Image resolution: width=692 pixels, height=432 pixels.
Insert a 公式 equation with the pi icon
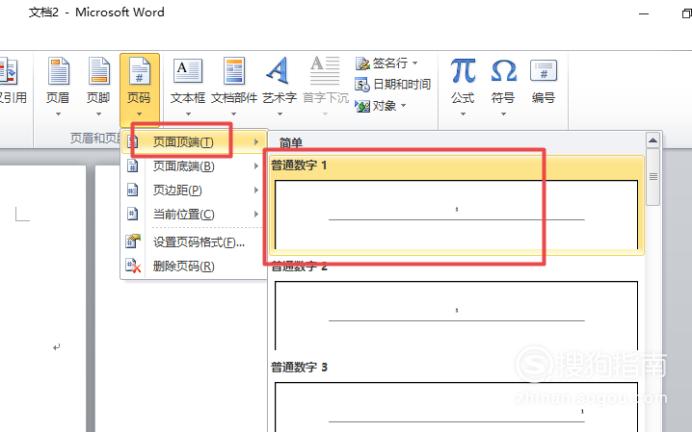tap(463, 71)
